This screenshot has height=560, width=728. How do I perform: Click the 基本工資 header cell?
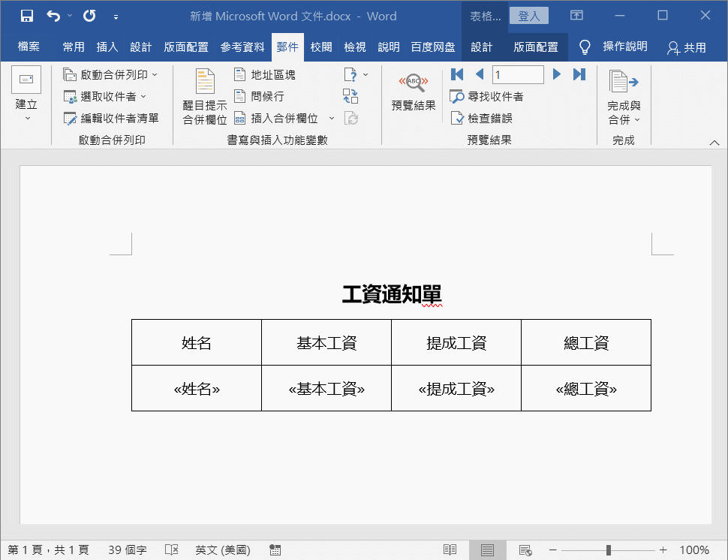coord(326,343)
